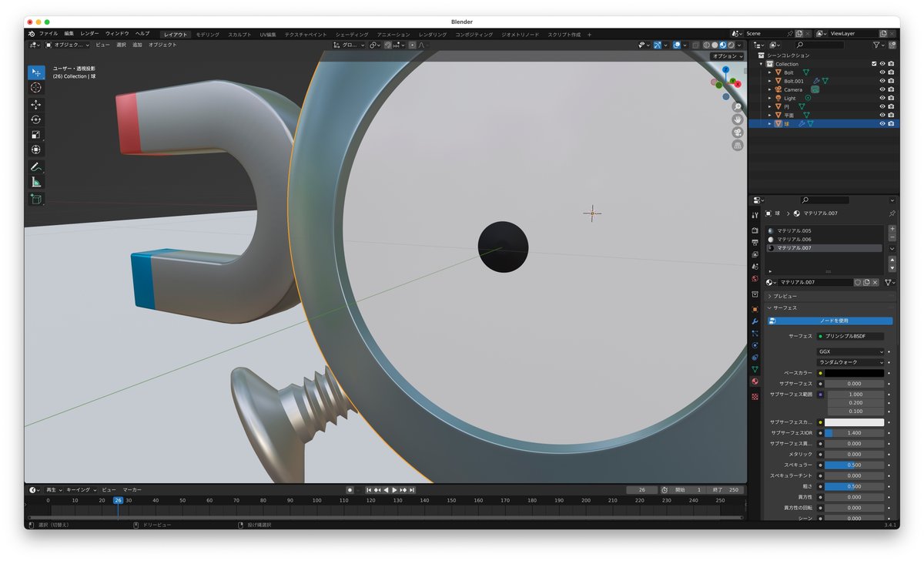The width and height of the screenshot is (924, 561).
Task: Toggle eye visibility for 球 object
Action: click(x=882, y=123)
